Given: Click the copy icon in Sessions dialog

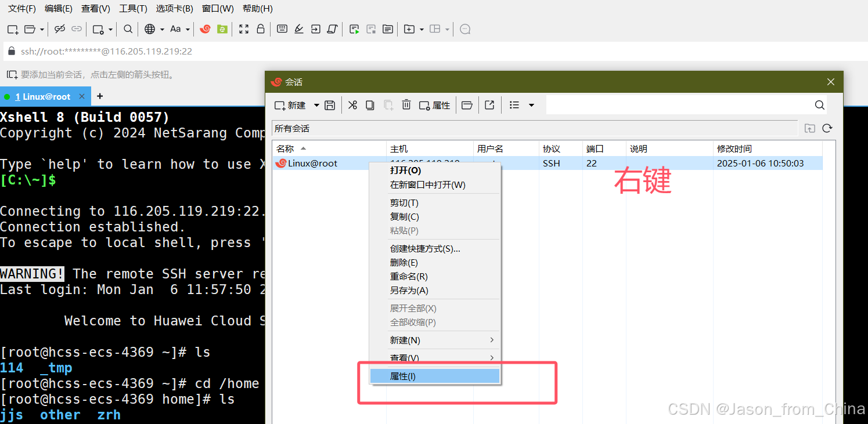Looking at the screenshot, I should pyautogui.click(x=370, y=105).
